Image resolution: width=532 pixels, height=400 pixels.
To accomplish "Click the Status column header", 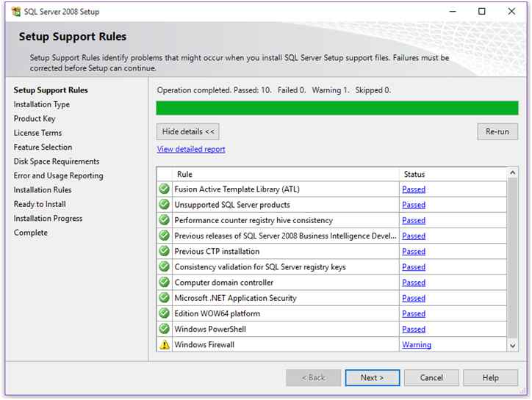I will [453, 174].
